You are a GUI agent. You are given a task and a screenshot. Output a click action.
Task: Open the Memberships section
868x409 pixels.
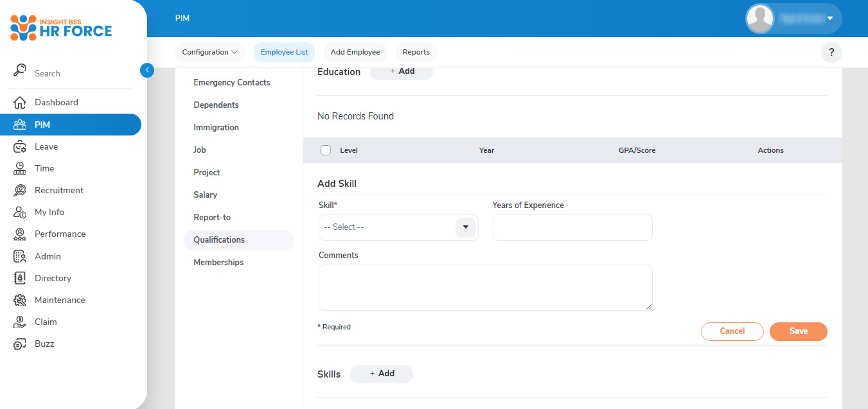click(x=218, y=263)
